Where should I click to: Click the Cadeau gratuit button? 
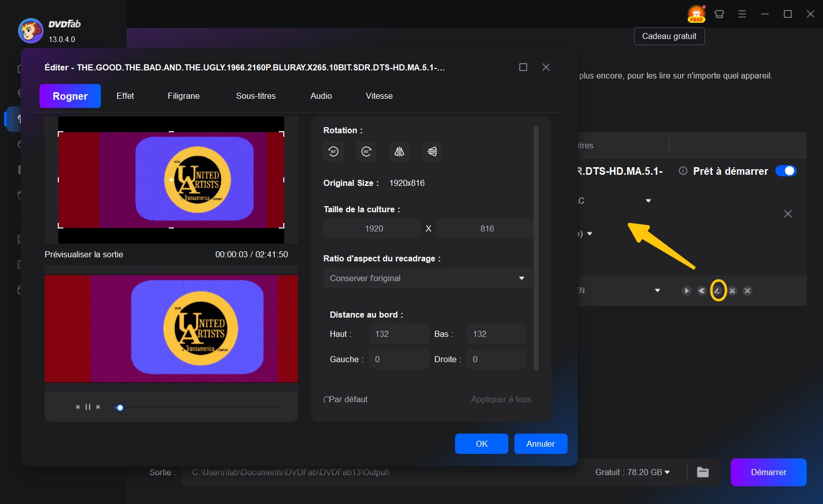pyautogui.click(x=669, y=36)
